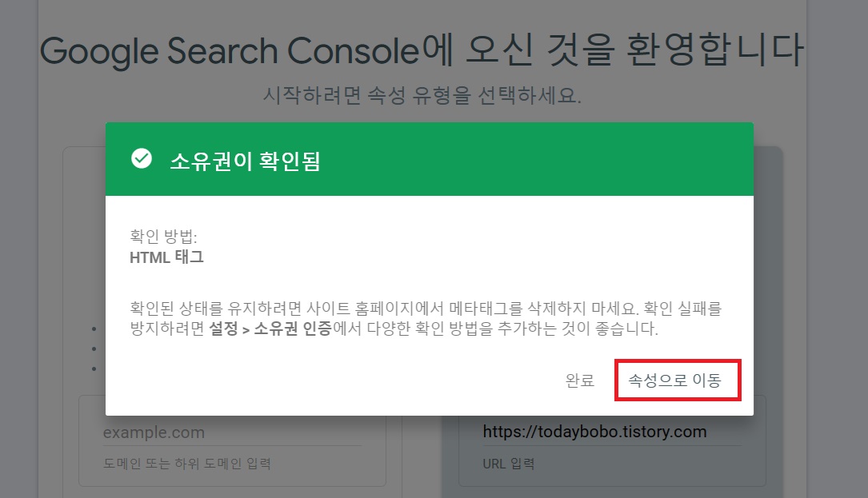Click the HTML 태그 verification method text
868x498 pixels.
coord(166,257)
